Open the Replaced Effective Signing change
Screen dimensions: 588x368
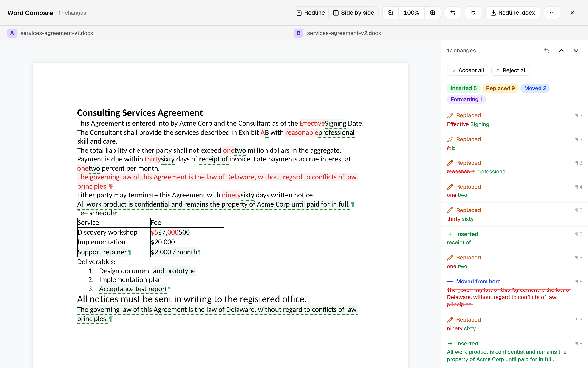click(515, 120)
